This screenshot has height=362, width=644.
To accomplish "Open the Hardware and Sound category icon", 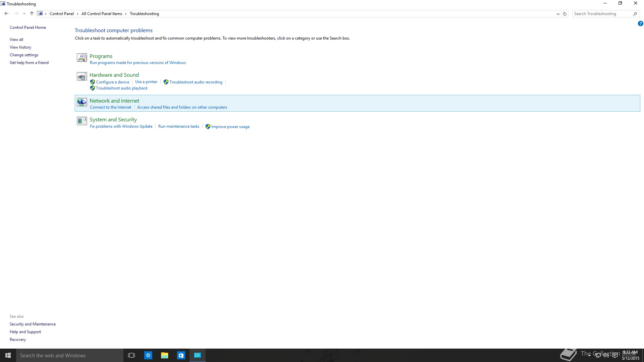I will [82, 76].
